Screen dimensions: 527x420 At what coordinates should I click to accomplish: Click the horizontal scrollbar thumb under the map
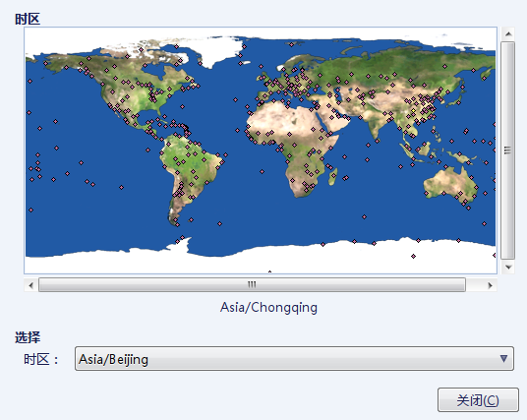pyautogui.click(x=252, y=285)
